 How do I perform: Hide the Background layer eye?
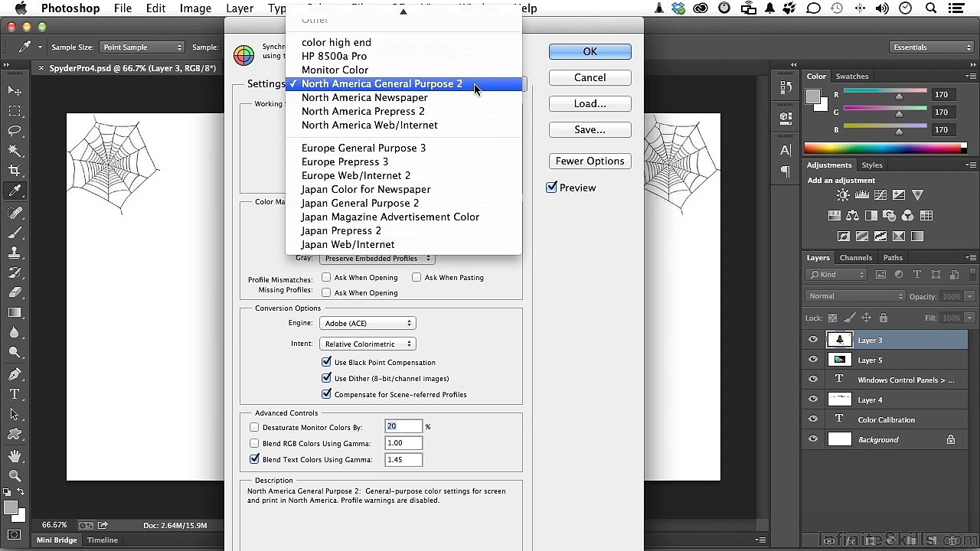pyautogui.click(x=813, y=439)
